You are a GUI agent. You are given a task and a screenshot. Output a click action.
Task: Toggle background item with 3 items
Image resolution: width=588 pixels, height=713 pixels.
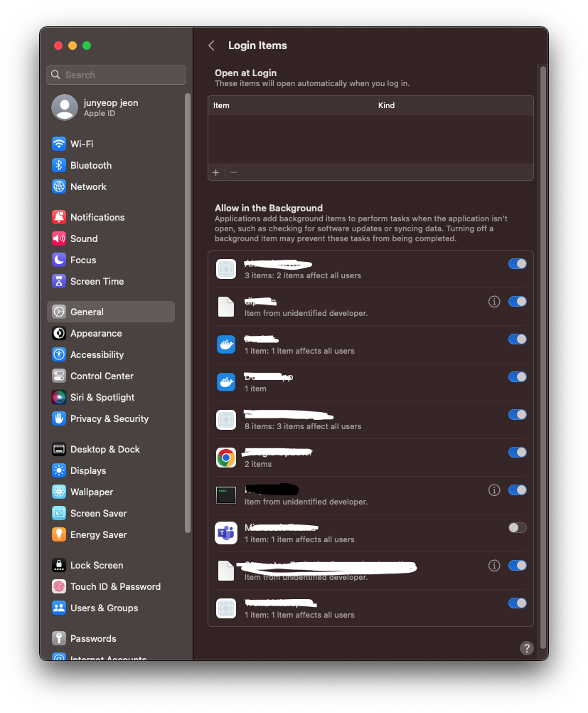(518, 264)
